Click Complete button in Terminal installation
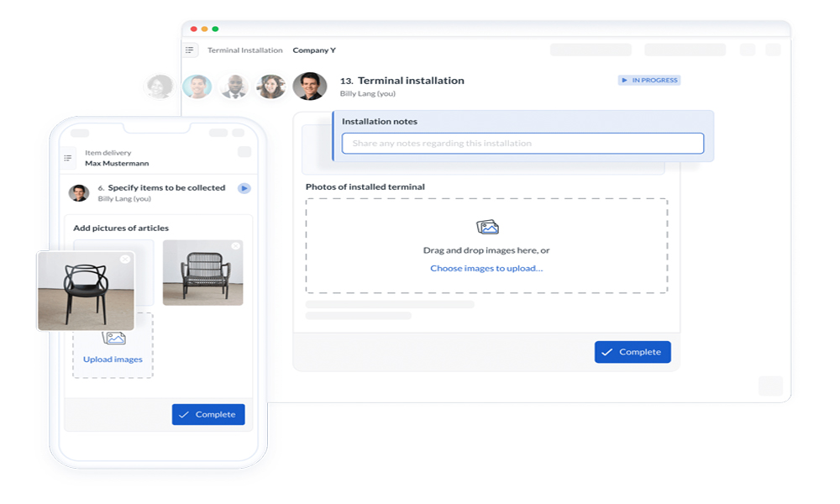The image size is (840, 504). (x=633, y=352)
